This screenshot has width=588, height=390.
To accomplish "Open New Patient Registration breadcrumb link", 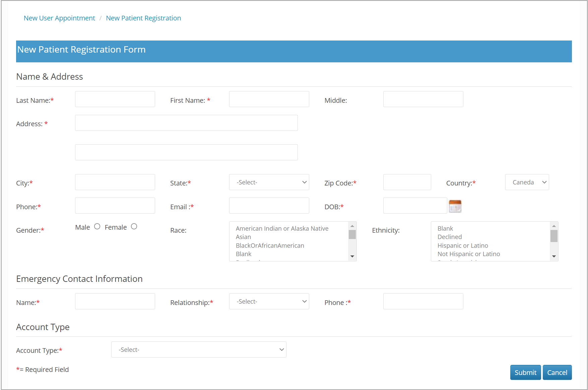I will pyautogui.click(x=143, y=18).
